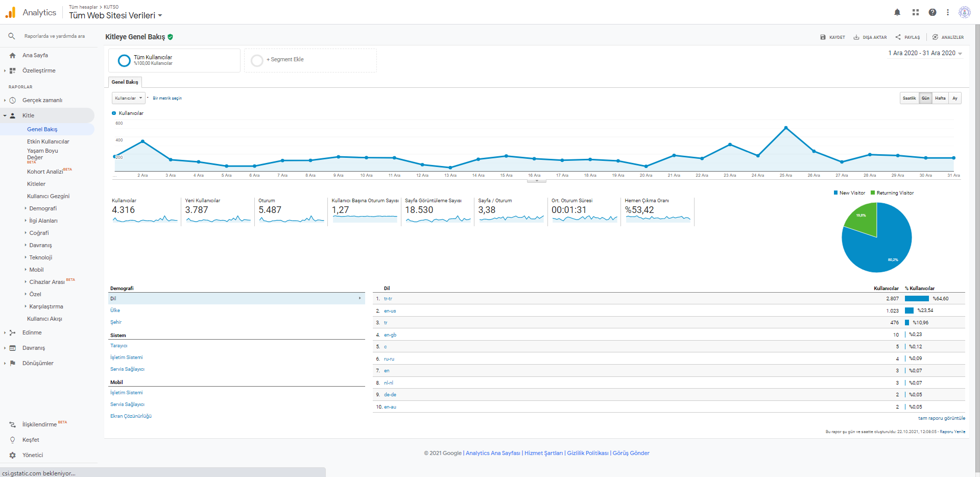Click the search reports input field

(x=55, y=36)
